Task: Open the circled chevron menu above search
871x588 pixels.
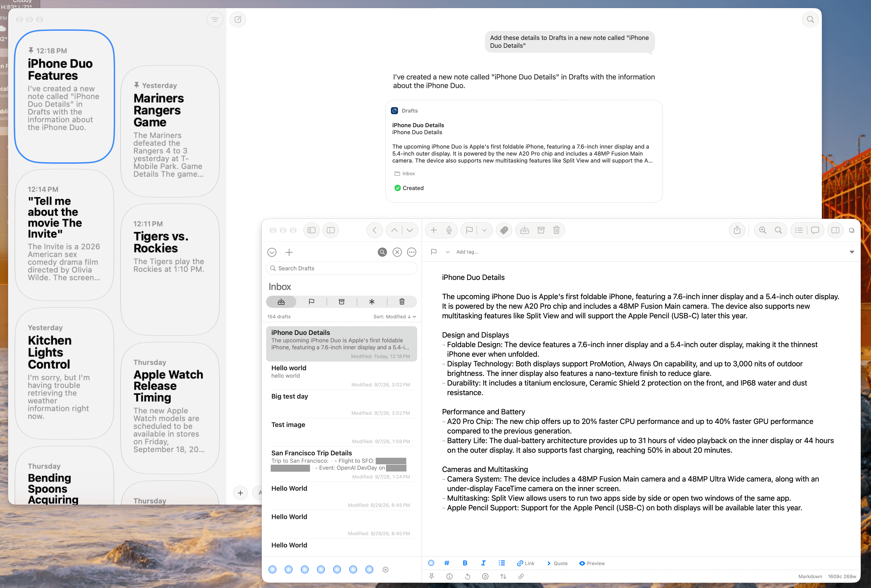Action: [272, 252]
